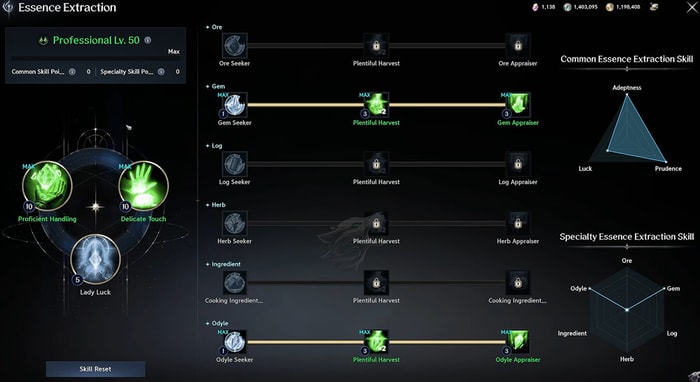The width and height of the screenshot is (700, 382).
Task: Open the Common Skill Points info icon
Action: tap(72, 71)
